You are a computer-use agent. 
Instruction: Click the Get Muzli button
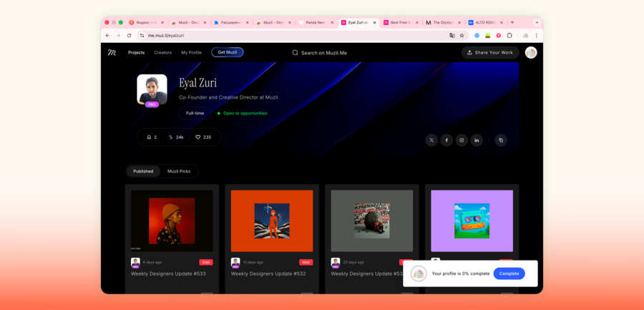point(228,52)
